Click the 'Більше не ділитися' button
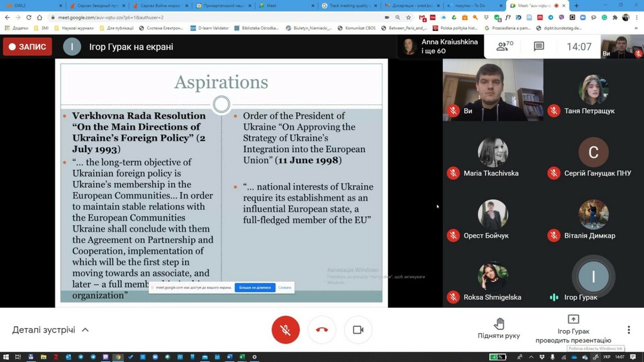 coord(255,287)
